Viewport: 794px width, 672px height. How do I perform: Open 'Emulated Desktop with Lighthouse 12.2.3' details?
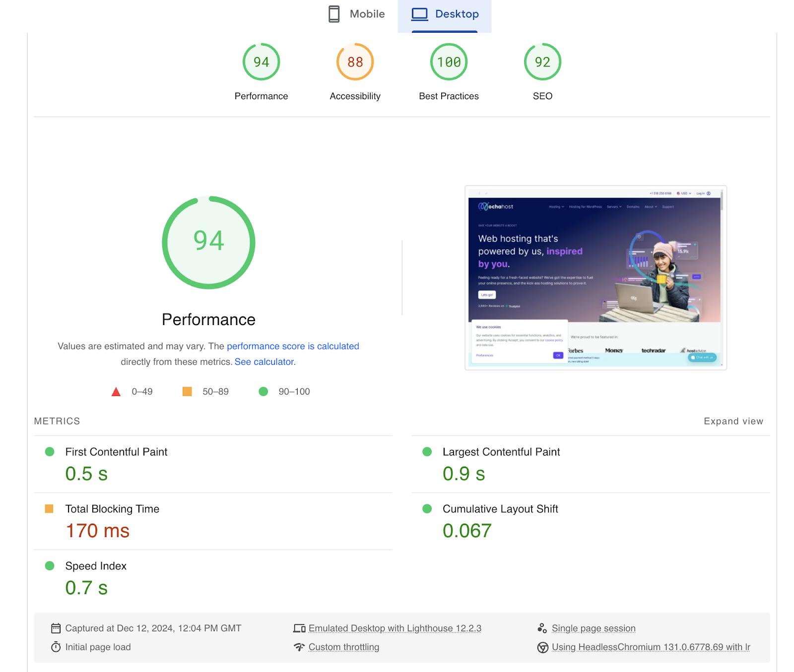tap(395, 628)
